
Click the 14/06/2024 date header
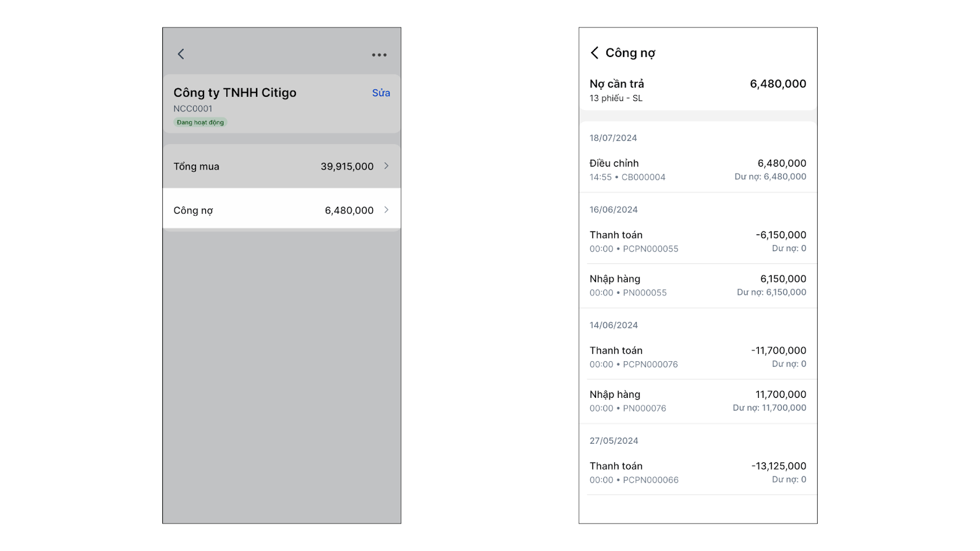[614, 326]
